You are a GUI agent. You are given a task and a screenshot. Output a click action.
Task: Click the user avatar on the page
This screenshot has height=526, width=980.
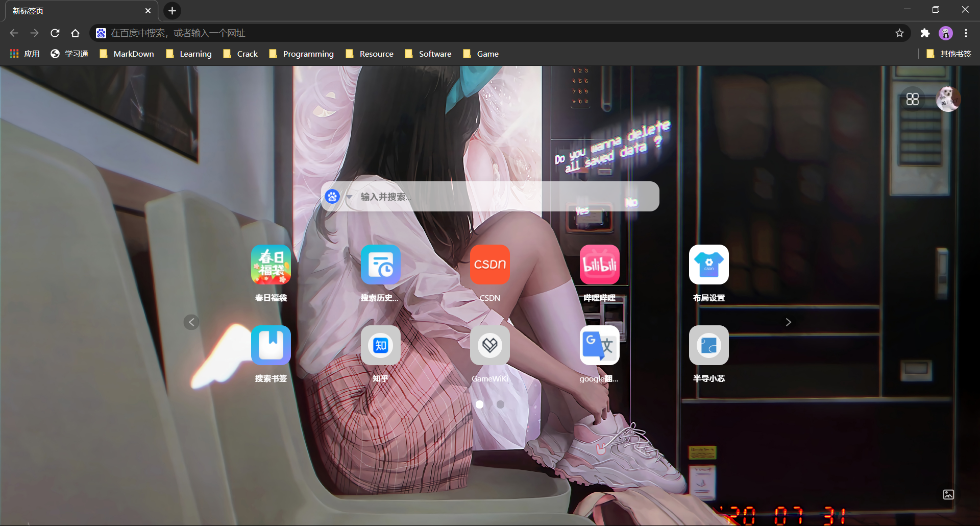pos(948,99)
